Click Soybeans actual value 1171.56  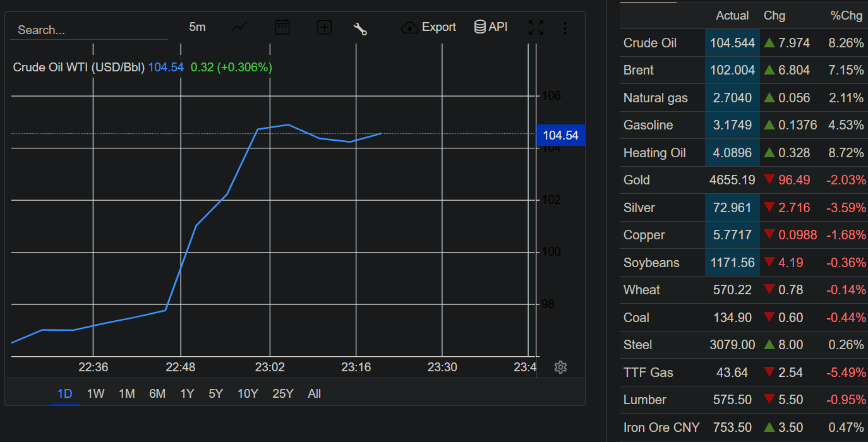[732, 263]
